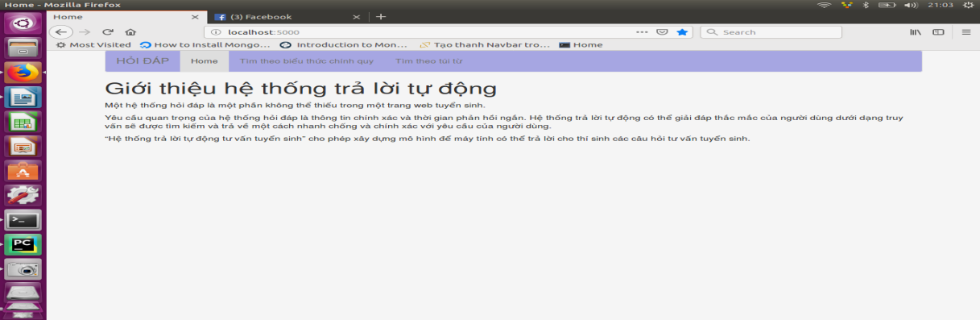Open the screenshot camera app in launcher

23,270
